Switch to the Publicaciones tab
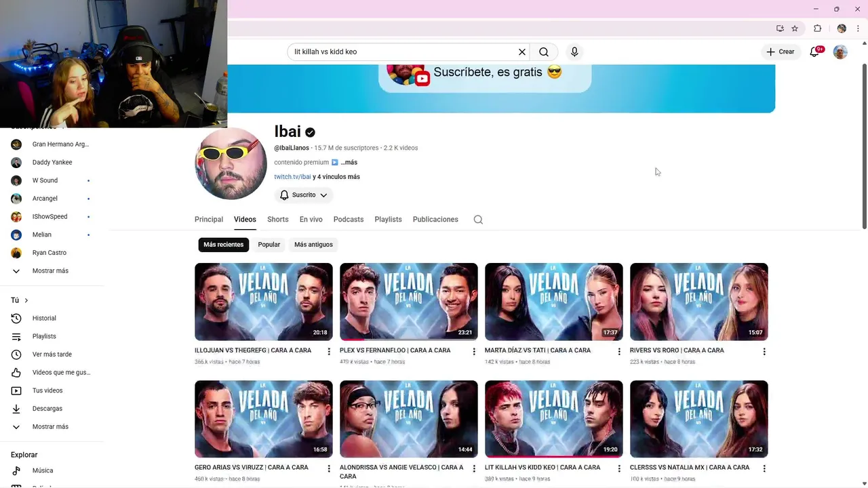This screenshot has height=488, width=868. coord(435,220)
